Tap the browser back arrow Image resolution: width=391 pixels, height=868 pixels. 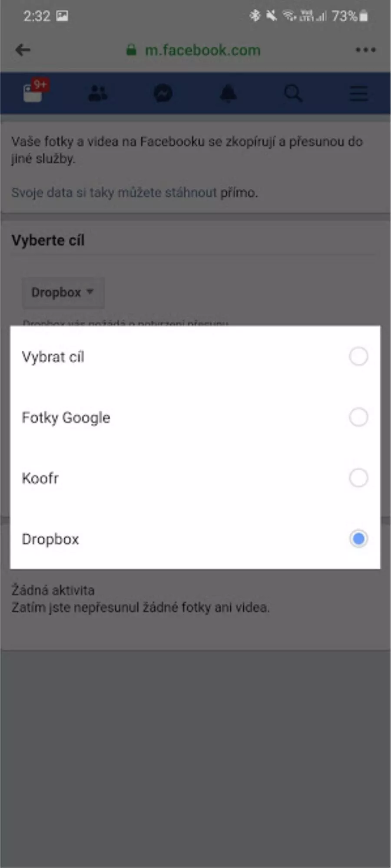click(23, 50)
